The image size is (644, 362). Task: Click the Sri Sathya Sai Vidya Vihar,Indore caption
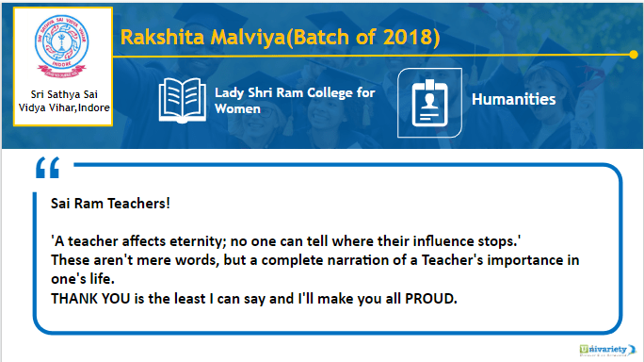click(64, 101)
